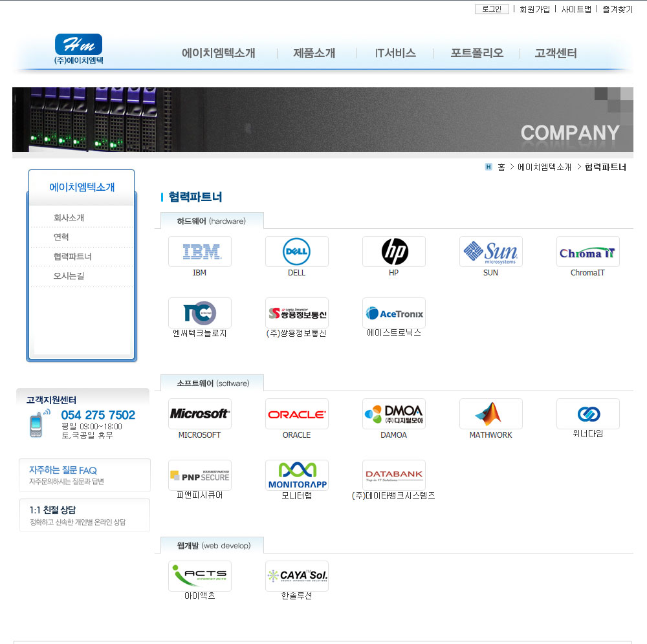Open the 1:1 친절 상담 banner
The height and width of the screenshot is (644, 647).
85,515
